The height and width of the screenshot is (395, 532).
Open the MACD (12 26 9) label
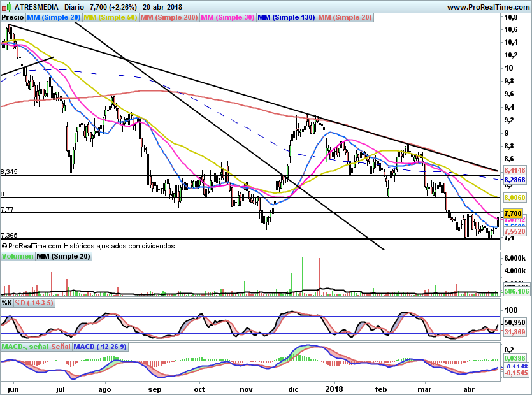pyautogui.click(x=100, y=347)
